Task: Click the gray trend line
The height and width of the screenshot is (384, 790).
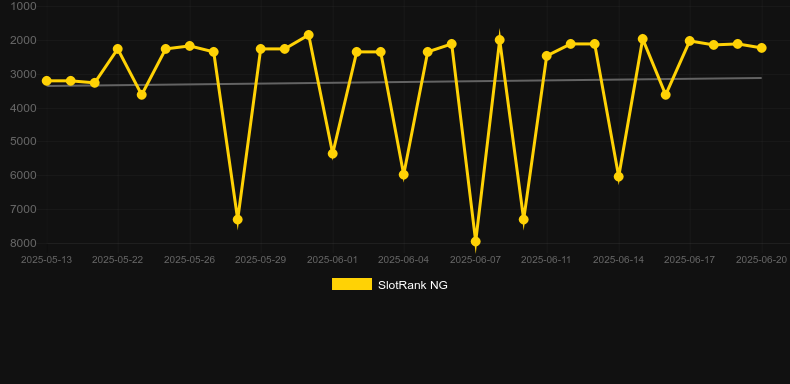Action: [x=403, y=82]
